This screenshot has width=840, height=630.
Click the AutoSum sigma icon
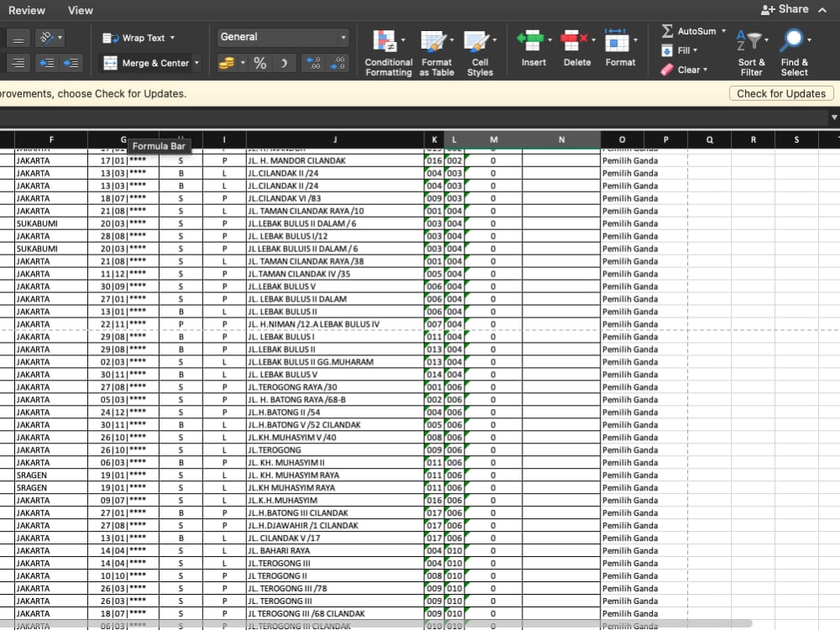667,31
